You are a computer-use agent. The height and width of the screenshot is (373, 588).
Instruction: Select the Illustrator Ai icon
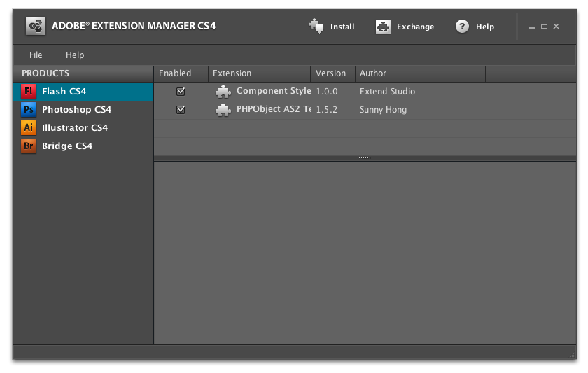tap(29, 127)
